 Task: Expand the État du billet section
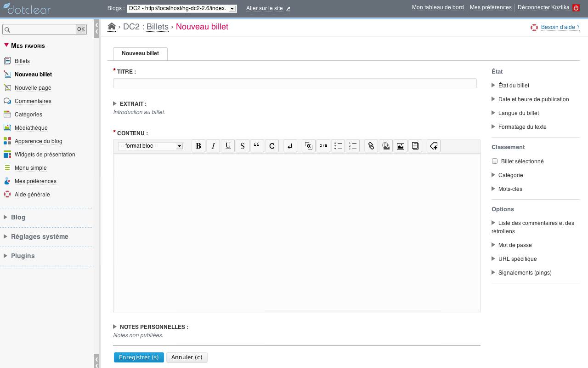pos(513,86)
